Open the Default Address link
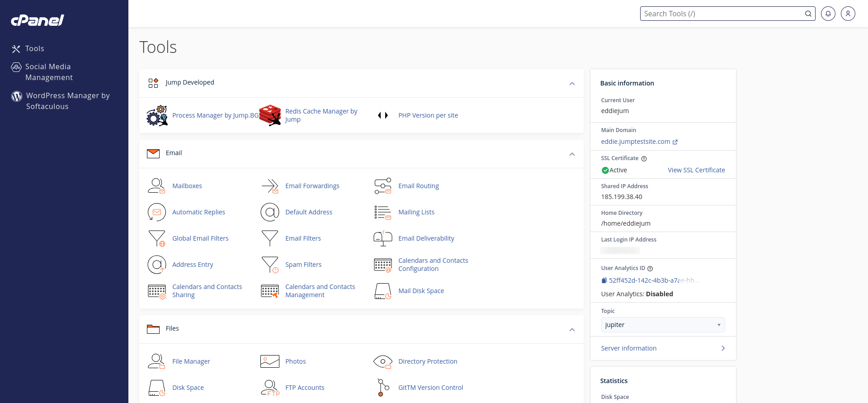 [x=309, y=212]
